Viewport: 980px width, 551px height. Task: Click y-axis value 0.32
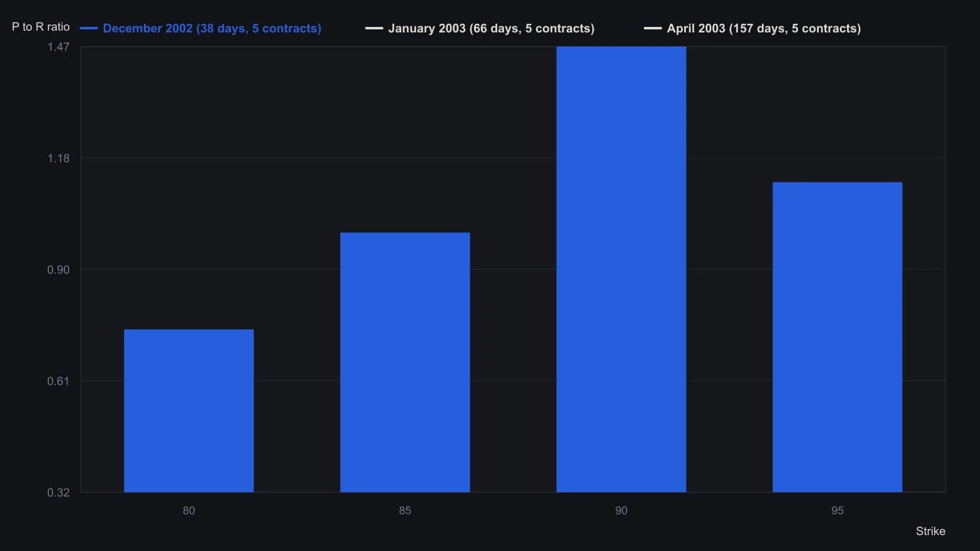[x=59, y=493]
